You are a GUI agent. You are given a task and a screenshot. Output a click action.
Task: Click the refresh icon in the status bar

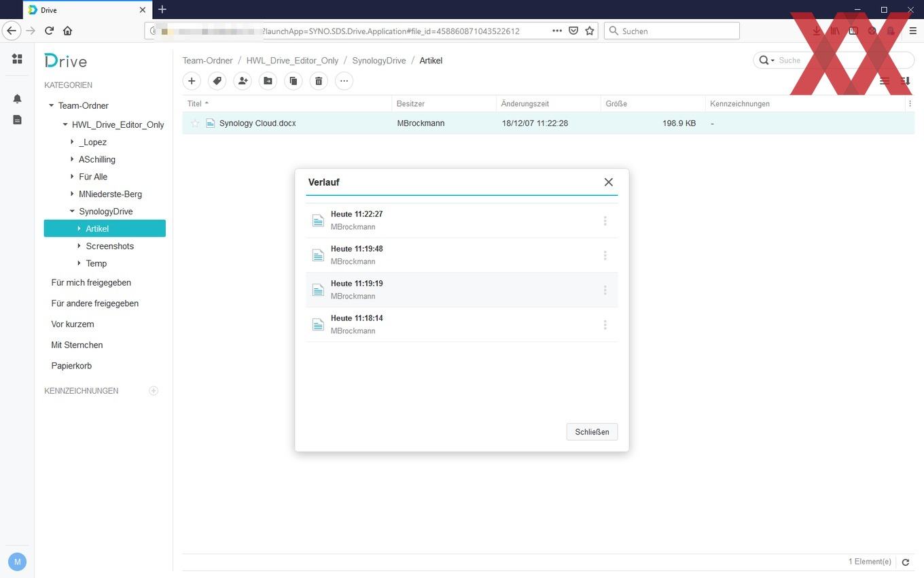[905, 562]
